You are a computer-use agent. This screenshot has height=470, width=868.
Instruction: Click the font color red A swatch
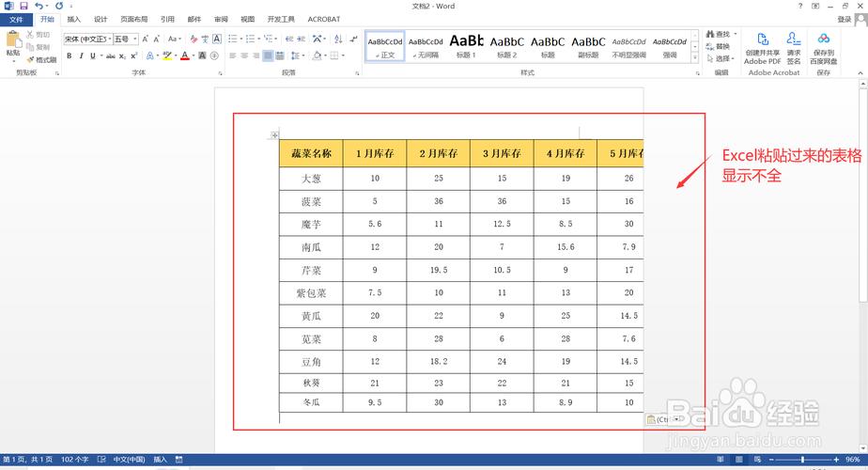(184, 56)
